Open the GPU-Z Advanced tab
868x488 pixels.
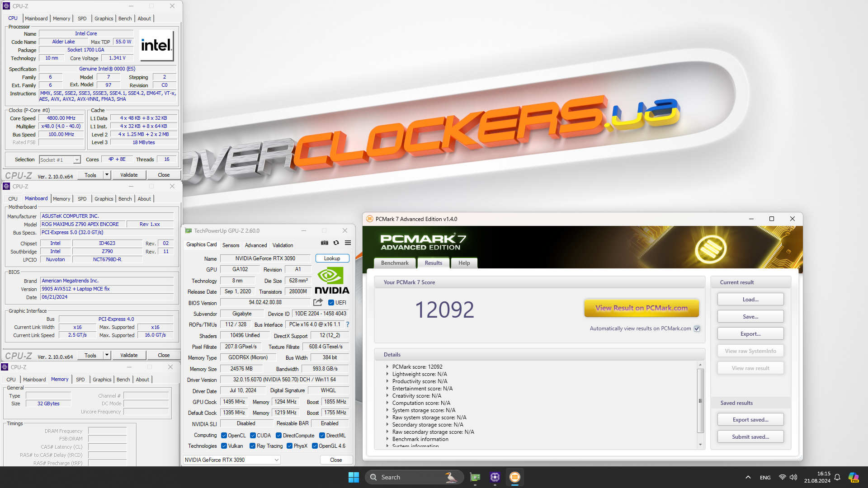point(256,245)
